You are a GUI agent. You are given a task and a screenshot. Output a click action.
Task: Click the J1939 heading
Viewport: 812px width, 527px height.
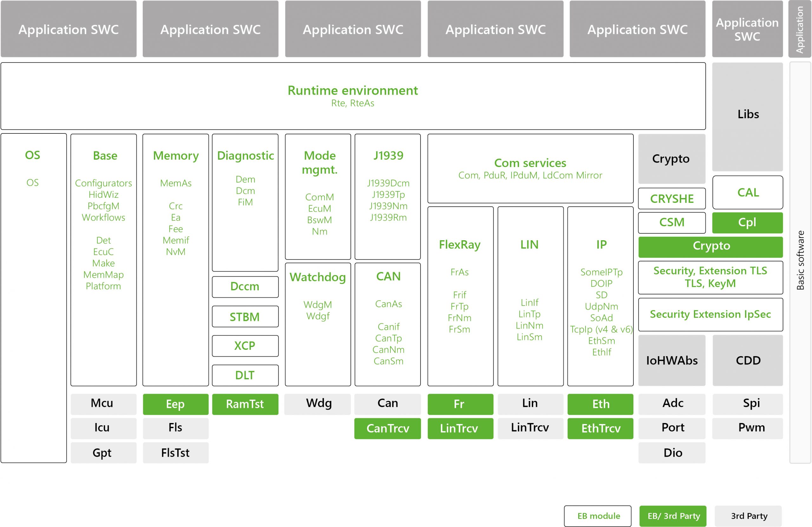point(388,156)
